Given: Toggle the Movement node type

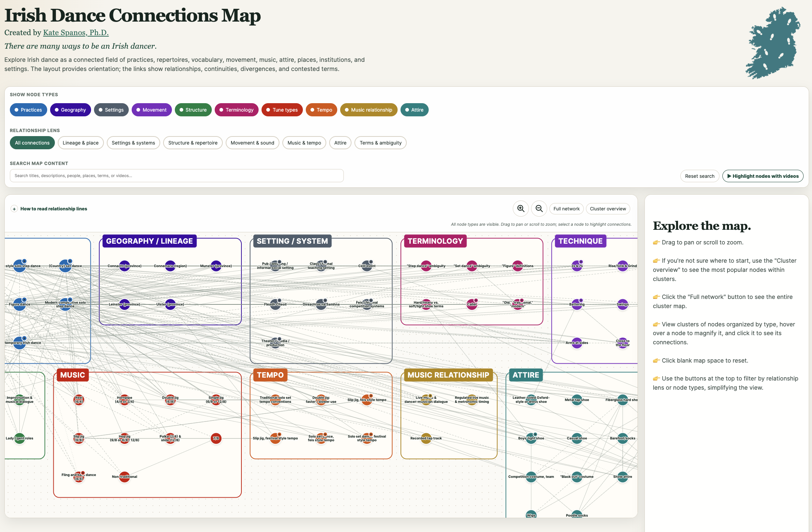Looking at the screenshot, I should coord(152,110).
